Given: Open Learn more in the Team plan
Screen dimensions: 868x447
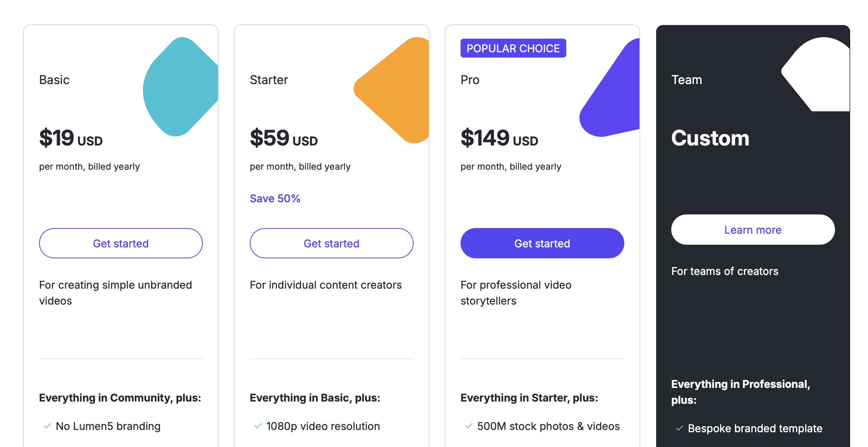Looking at the screenshot, I should (753, 230).
